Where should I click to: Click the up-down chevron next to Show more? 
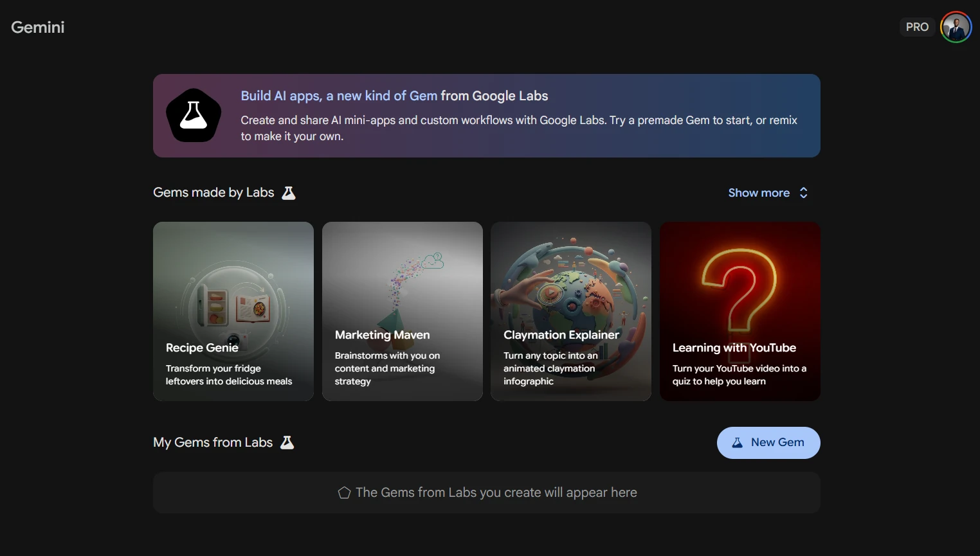(x=804, y=193)
